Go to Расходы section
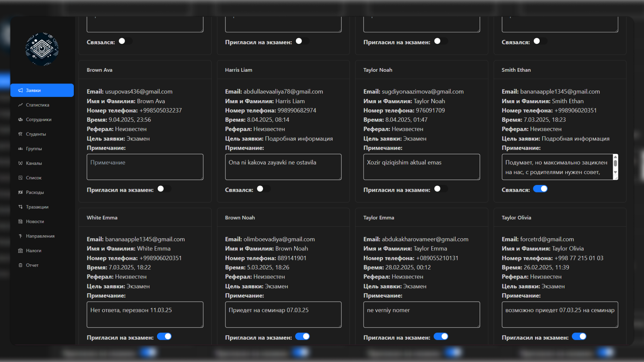 pos(42,192)
